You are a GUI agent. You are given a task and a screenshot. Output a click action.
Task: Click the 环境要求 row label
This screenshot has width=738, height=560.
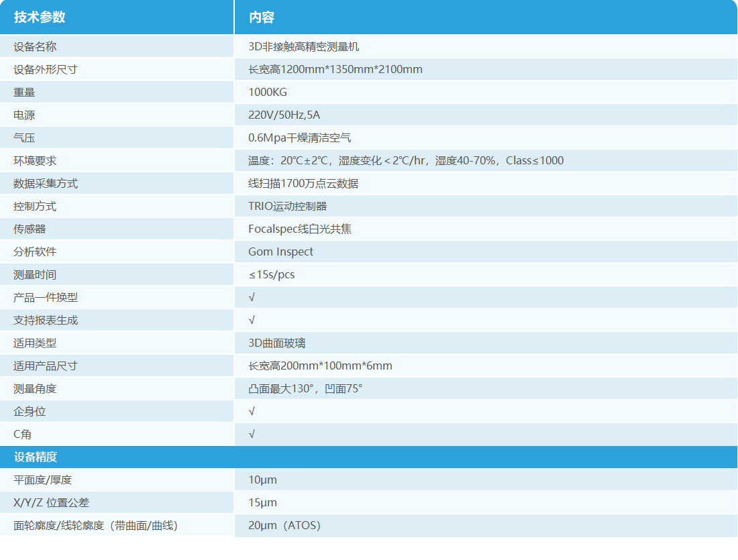[x=35, y=161]
